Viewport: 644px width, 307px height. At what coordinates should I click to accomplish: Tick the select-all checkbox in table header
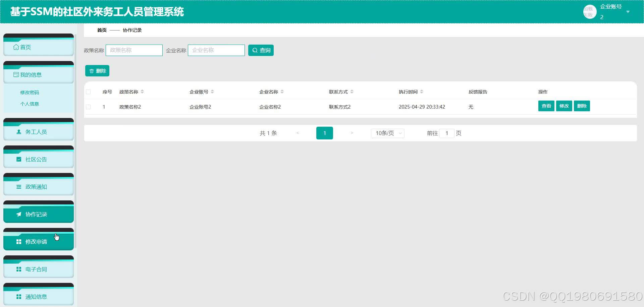click(88, 92)
